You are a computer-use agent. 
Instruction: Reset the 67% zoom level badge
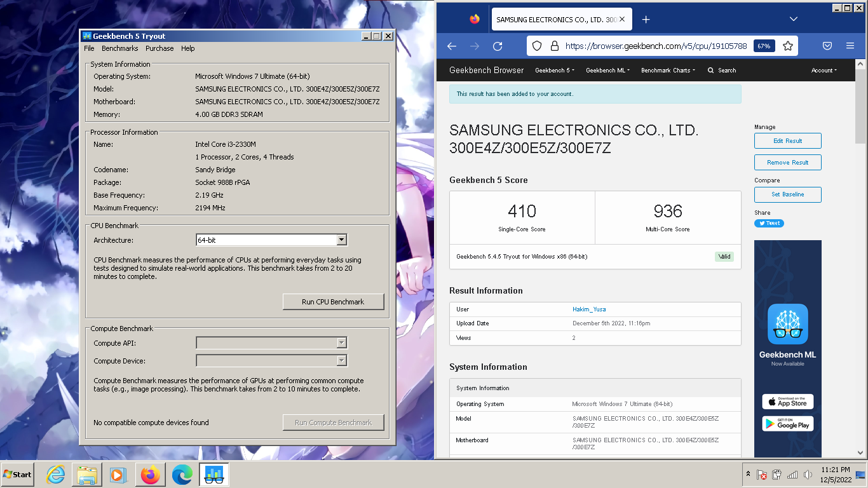pyautogui.click(x=764, y=46)
